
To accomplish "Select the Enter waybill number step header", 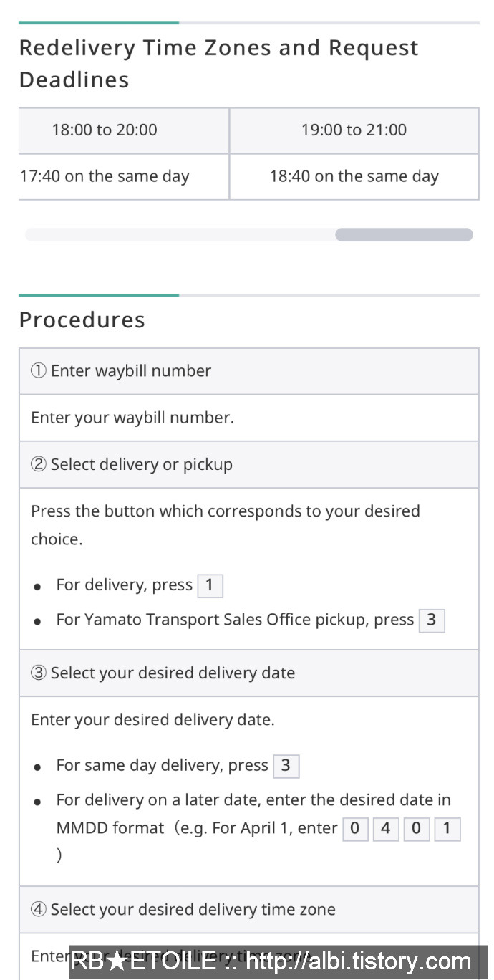I will [249, 371].
